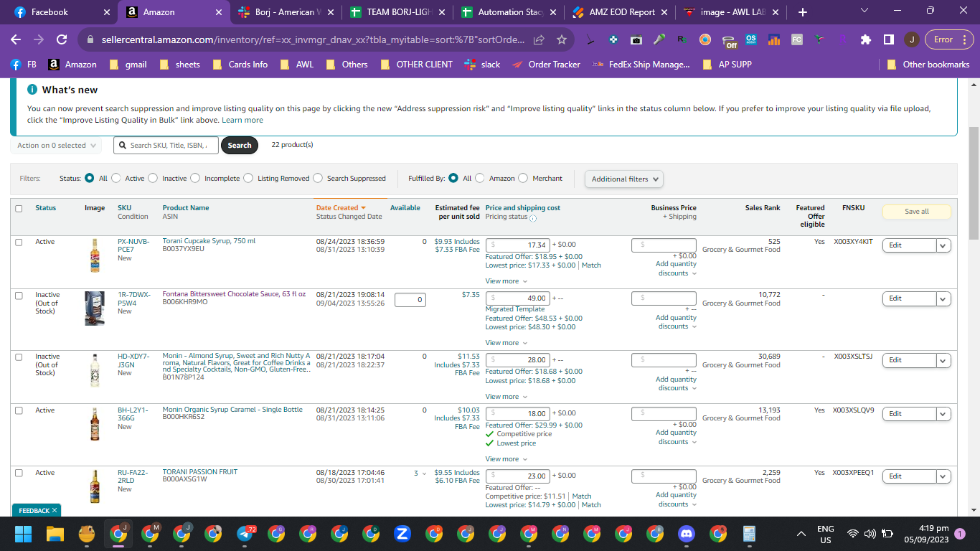Sort by Date Created column header
This screenshot has width=980, height=551.
tap(341, 208)
